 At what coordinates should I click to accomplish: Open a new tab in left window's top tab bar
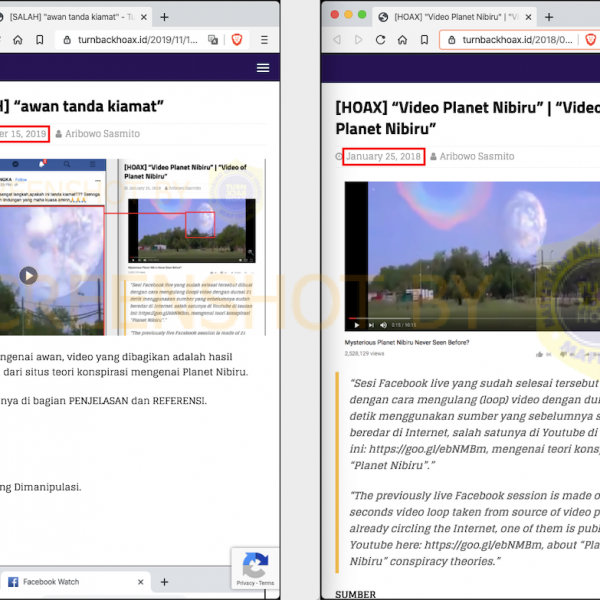click(164, 17)
